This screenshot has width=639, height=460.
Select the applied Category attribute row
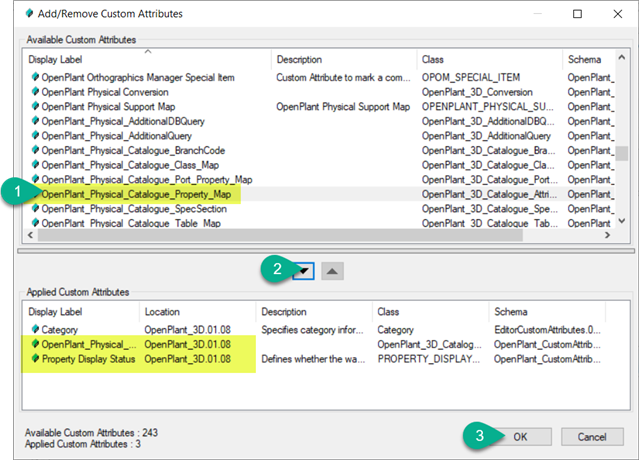coord(315,330)
